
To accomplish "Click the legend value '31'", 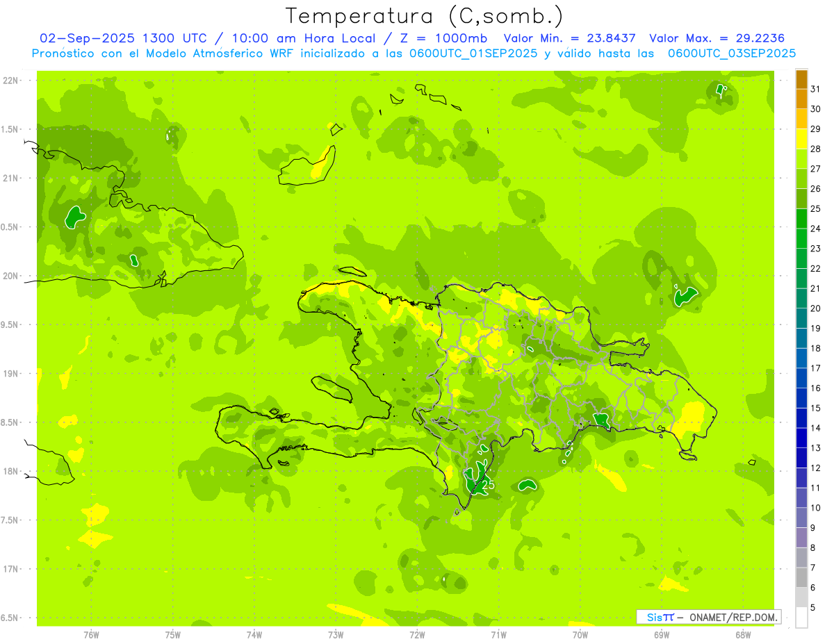I will click(x=816, y=89).
